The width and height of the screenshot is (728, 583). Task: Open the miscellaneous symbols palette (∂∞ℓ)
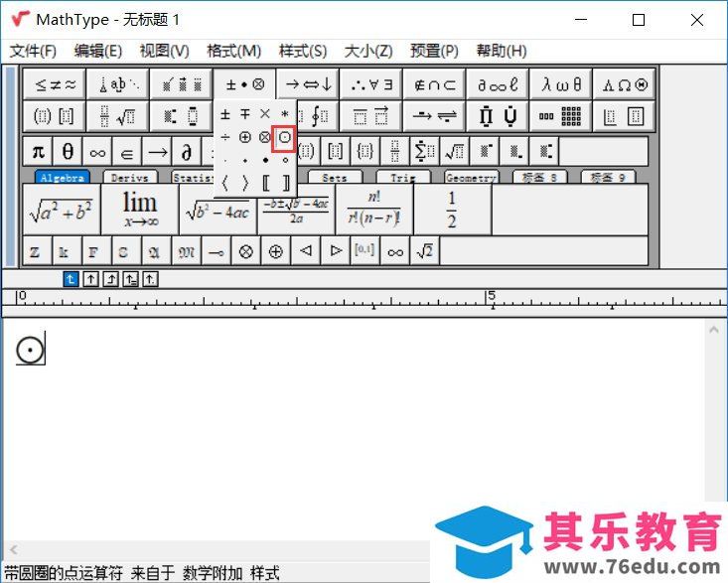coord(498,84)
